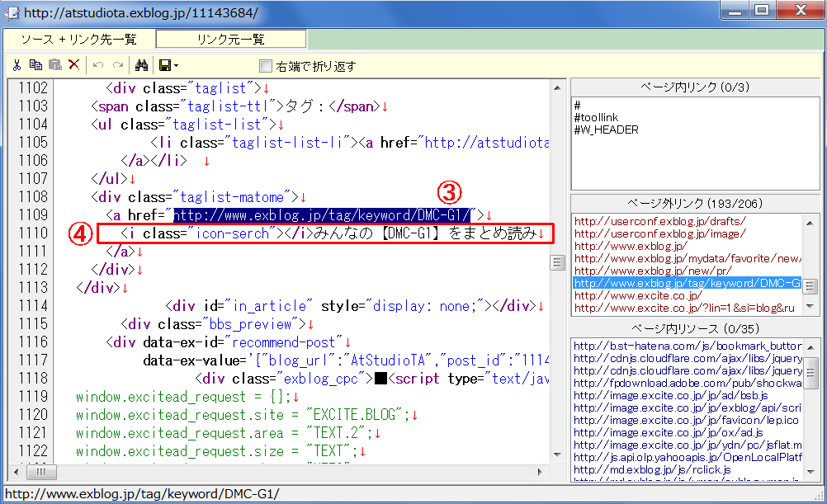
Task: Select md.exblog.jp/js/rclick.js resource
Action: 652,469
